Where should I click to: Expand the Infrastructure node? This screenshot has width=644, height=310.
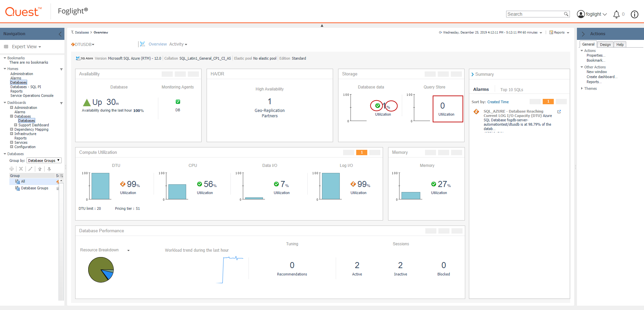[x=11, y=134]
